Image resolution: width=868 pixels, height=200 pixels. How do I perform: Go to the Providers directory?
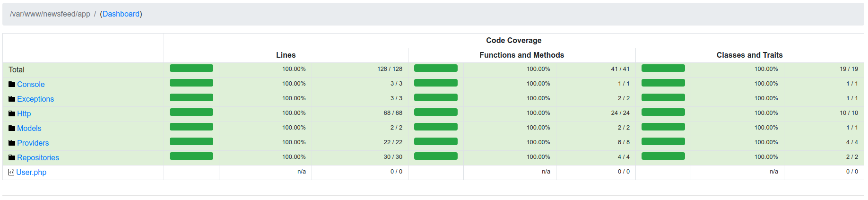click(33, 143)
